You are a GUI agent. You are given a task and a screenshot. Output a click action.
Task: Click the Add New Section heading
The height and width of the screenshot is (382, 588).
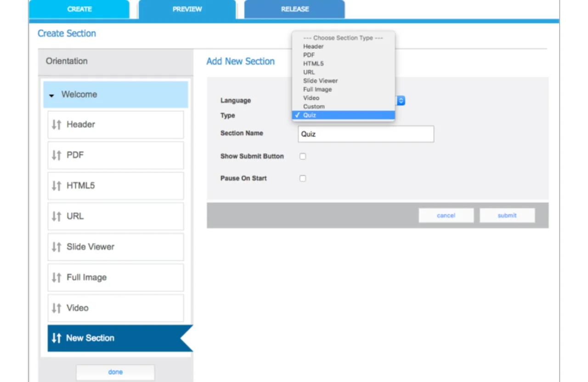pos(241,62)
